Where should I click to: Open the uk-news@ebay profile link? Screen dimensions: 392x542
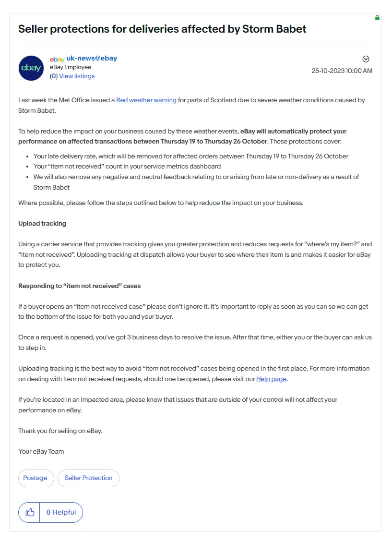[x=92, y=58]
